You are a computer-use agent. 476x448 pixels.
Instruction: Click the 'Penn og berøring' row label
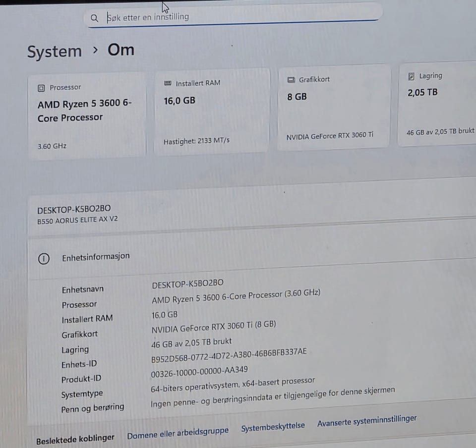click(93, 408)
